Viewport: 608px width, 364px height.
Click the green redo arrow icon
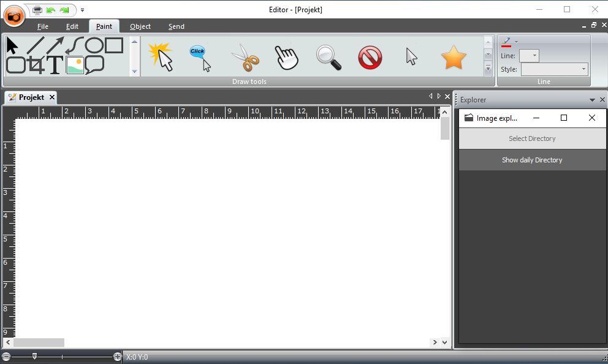click(x=64, y=10)
